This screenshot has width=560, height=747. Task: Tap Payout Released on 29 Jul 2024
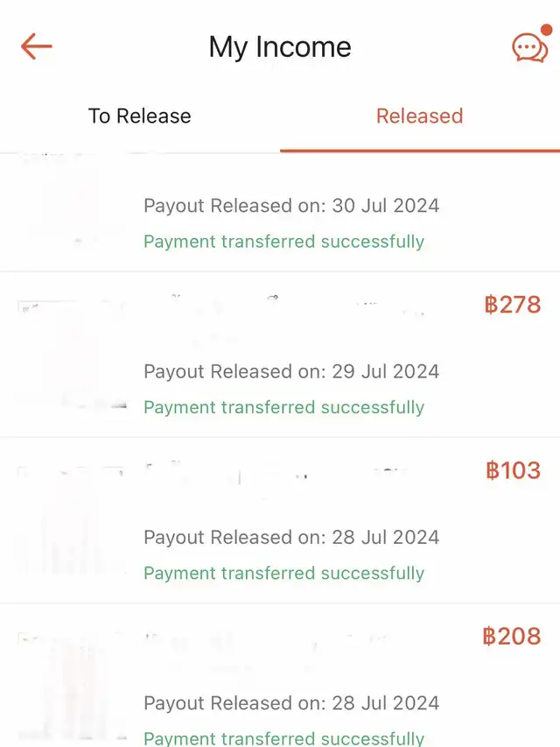pos(291,372)
